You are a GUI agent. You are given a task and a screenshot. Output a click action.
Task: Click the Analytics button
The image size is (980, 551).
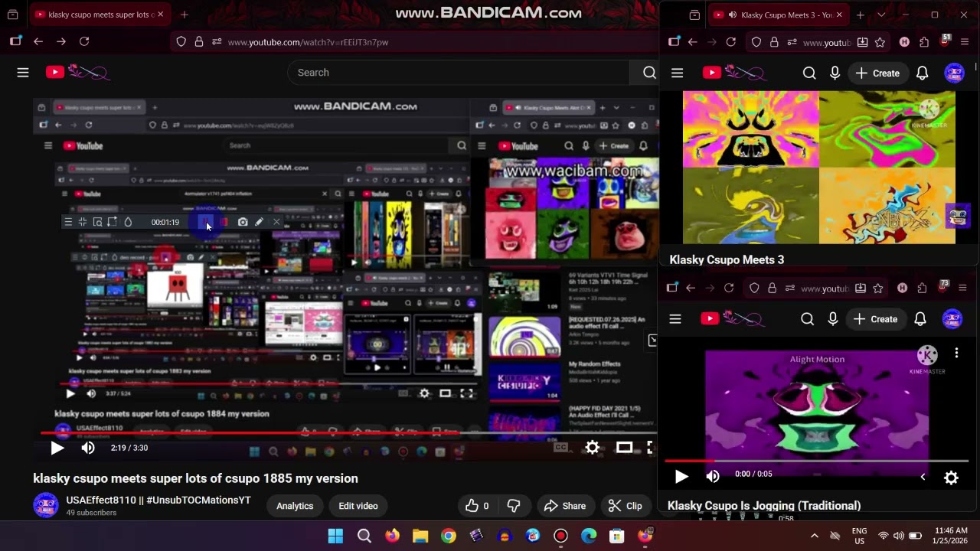pos(295,506)
